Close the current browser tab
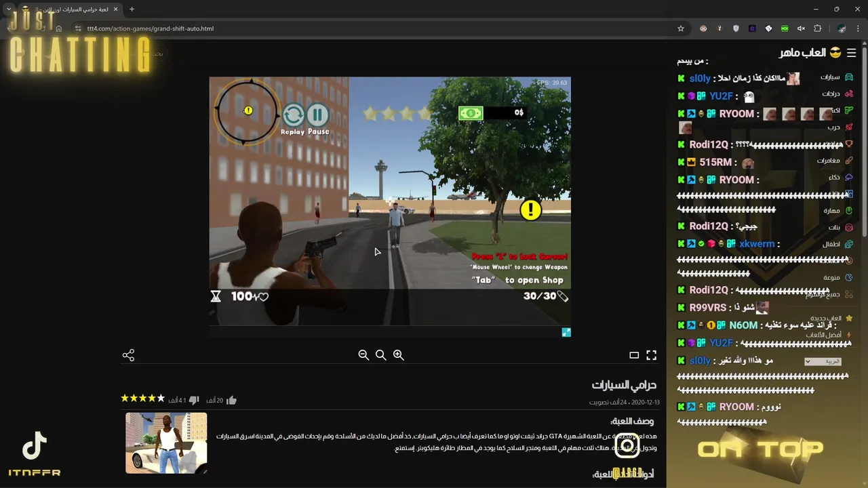The width and height of the screenshot is (868, 488). click(115, 9)
